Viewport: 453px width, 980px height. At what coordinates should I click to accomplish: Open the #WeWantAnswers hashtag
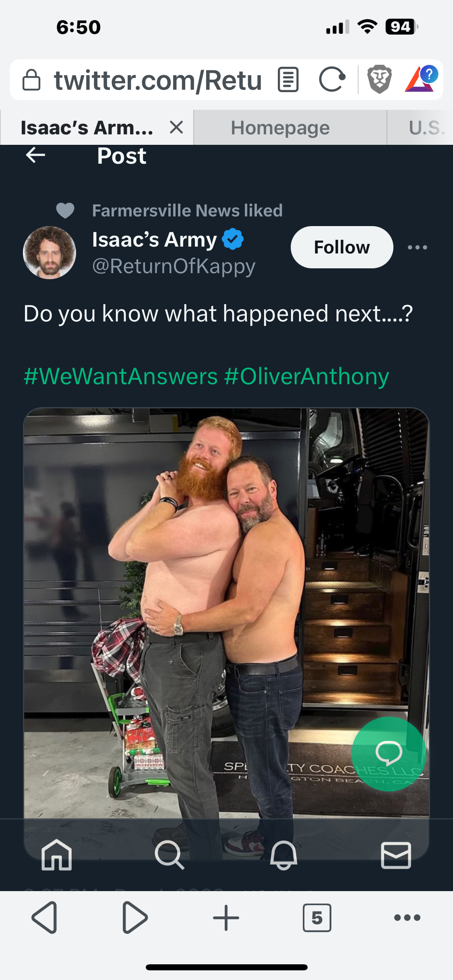coord(121,377)
